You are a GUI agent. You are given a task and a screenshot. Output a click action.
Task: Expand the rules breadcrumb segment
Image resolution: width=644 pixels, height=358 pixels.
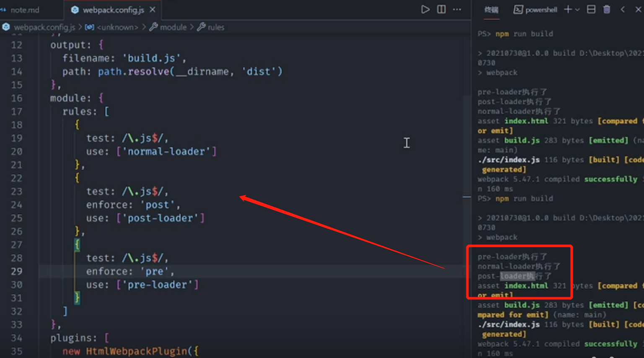[216, 27]
